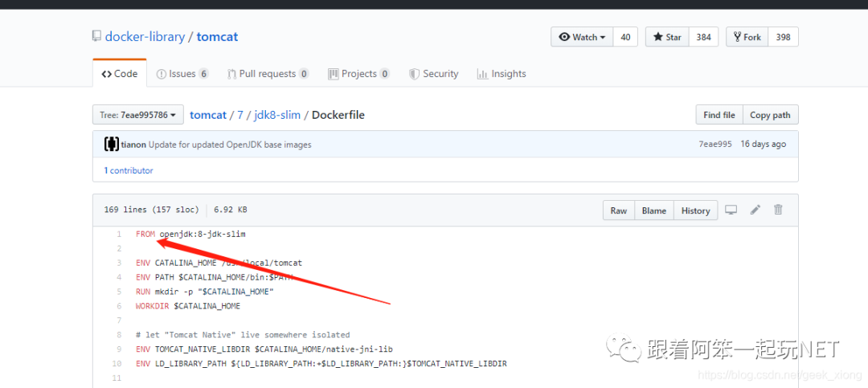Fork the tomcat repository

point(747,37)
